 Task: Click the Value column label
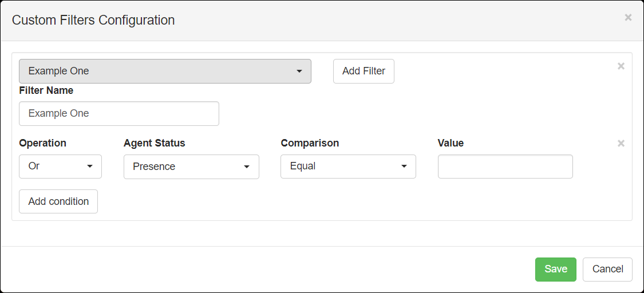(x=451, y=143)
